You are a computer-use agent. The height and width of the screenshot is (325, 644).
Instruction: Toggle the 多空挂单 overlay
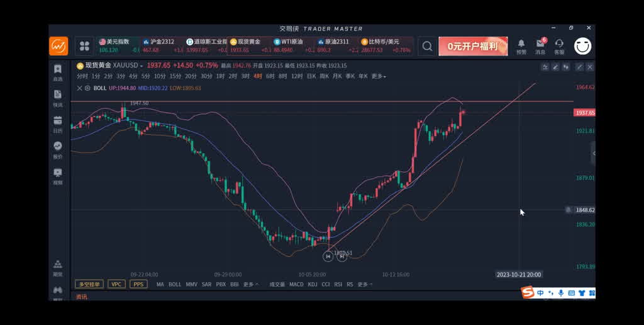pyautogui.click(x=89, y=284)
